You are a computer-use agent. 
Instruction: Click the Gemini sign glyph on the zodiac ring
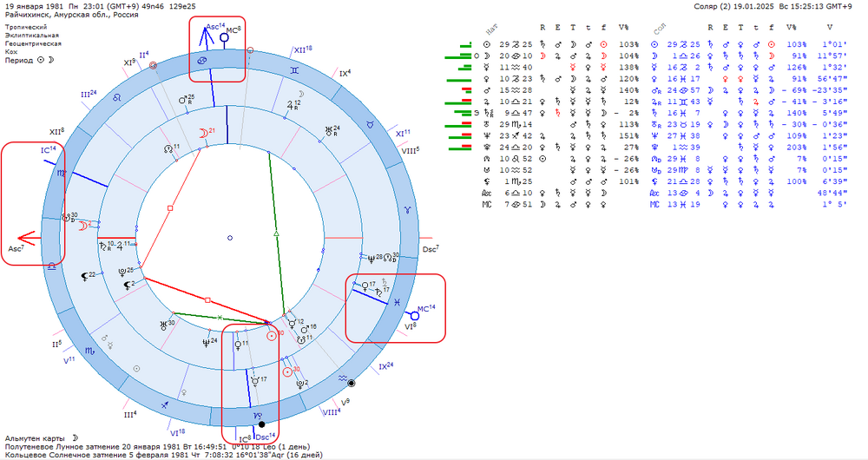click(293, 69)
